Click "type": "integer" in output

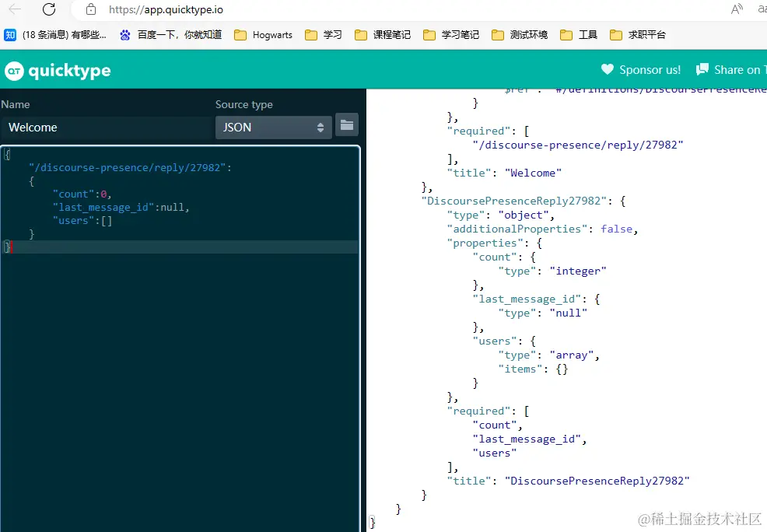(x=552, y=271)
